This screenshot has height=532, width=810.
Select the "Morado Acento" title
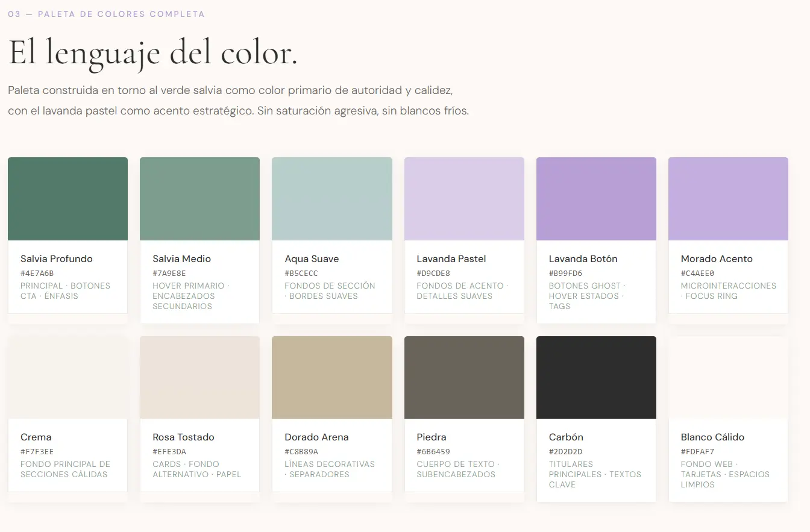[x=717, y=259]
